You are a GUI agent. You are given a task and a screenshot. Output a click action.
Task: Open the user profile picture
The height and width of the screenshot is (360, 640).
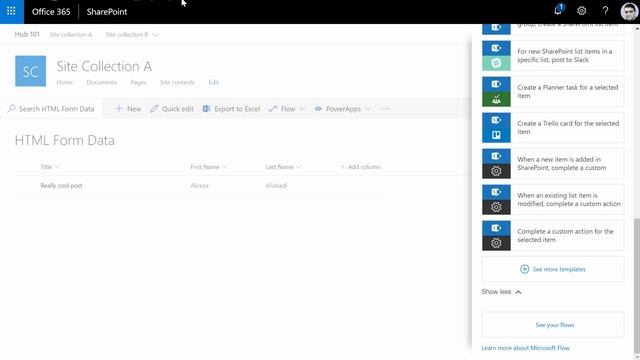[x=629, y=11]
